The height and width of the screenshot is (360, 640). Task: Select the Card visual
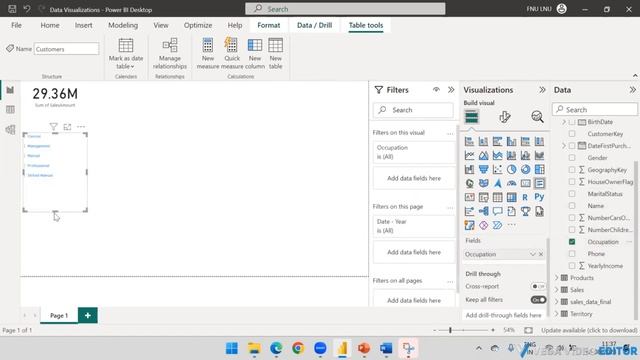[x=525, y=183]
